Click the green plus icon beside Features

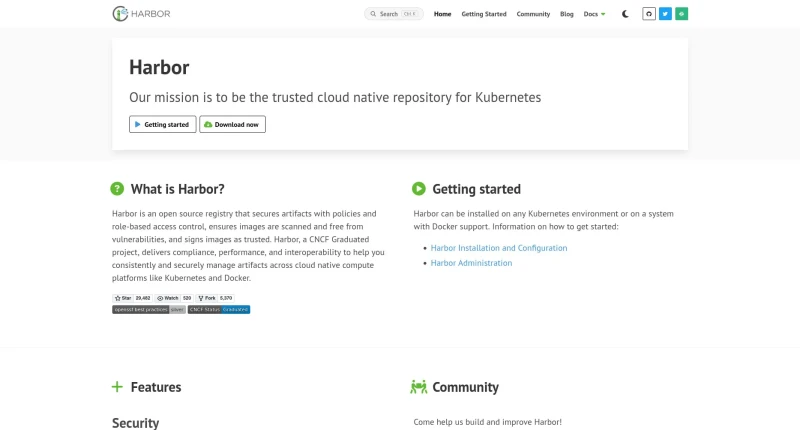click(x=117, y=387)
